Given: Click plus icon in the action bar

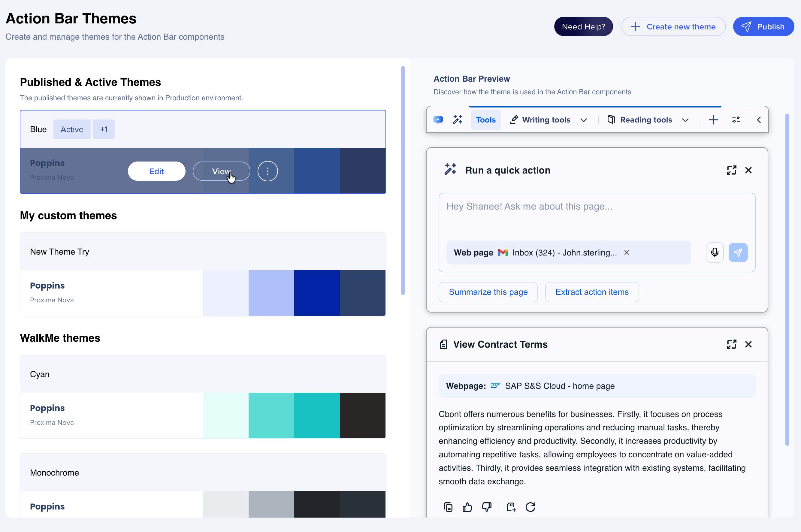Looking at the screenshot, I should point(713,119).
